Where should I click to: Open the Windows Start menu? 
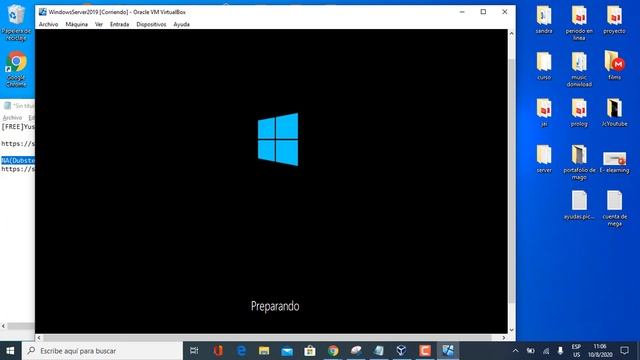10,351
